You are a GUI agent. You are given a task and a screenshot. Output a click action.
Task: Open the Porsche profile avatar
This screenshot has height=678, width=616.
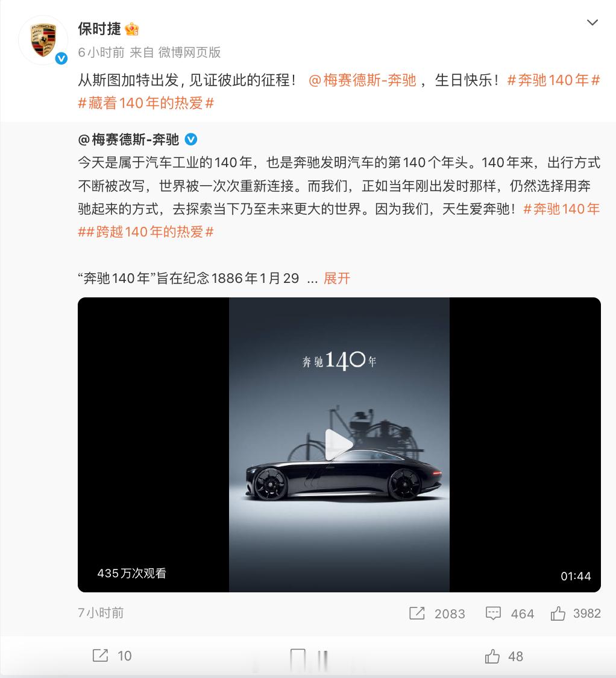click(x=43, y=40)
